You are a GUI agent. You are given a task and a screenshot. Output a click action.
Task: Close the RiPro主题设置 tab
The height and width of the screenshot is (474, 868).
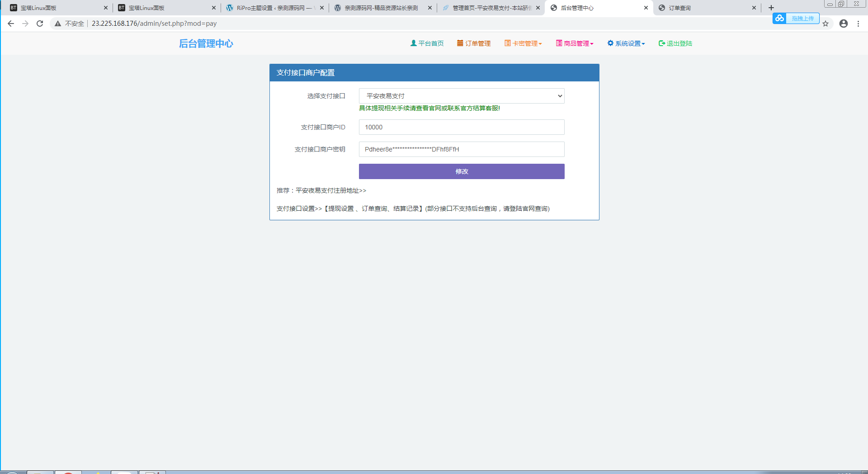pos(322,8)
